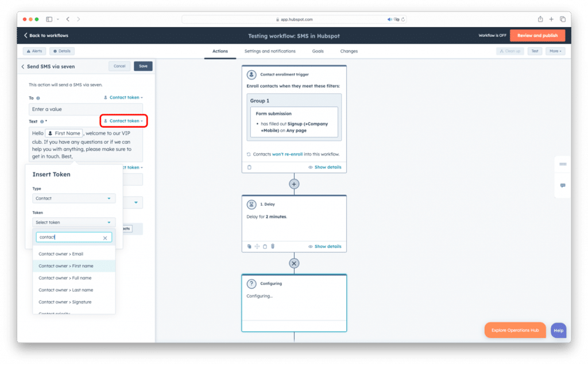Open the comments panel speech-bubble icon

pyautogui.click(x=562, y=186)
